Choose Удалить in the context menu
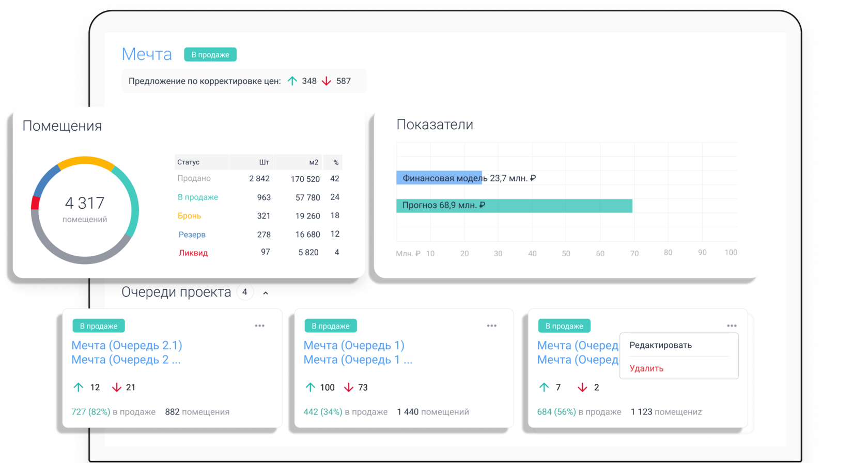 tap(646, 368)
